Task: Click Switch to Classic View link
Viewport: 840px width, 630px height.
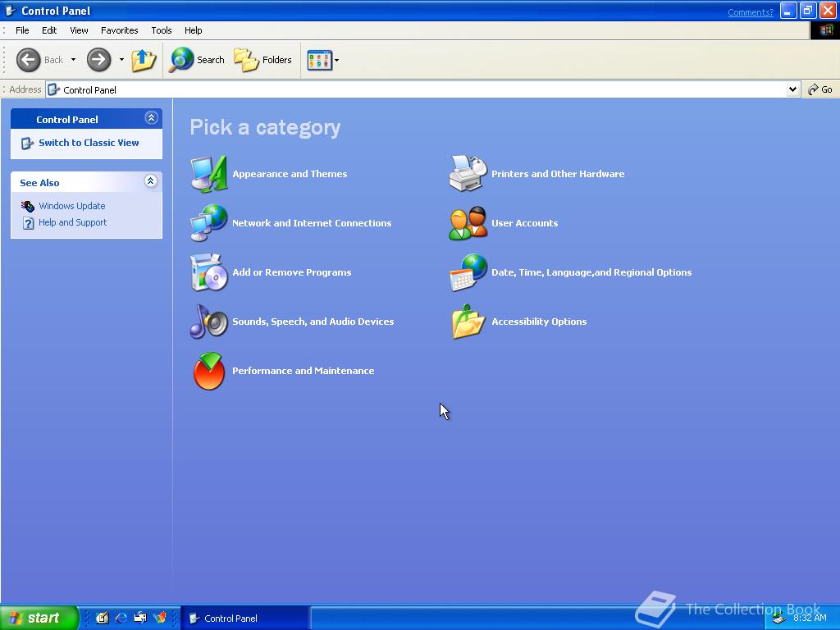Action: [89, 143]
